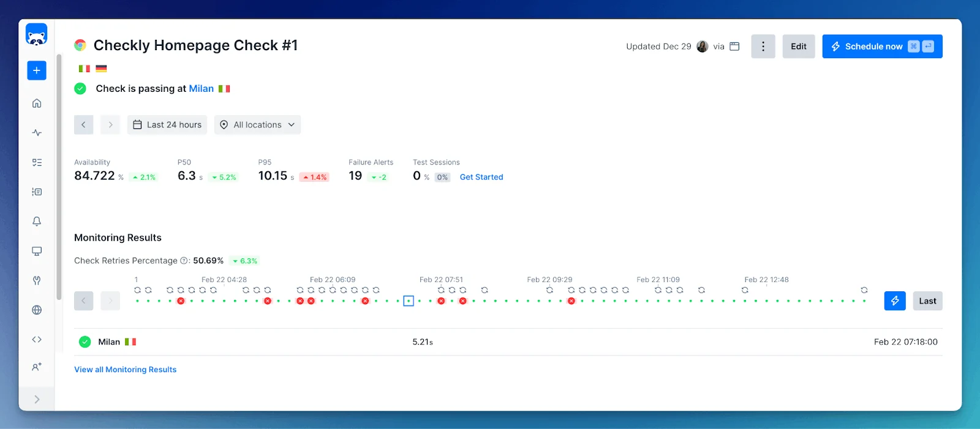The height and width of the screenshot is (429, 980).
Task: Click the green passing status checkmark
Action: pyautogui.click(x=80, y=89)
